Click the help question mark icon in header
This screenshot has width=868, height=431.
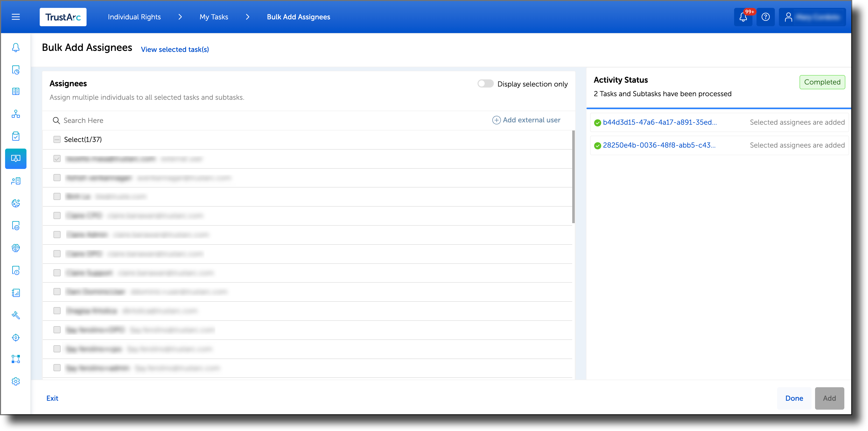766,17
